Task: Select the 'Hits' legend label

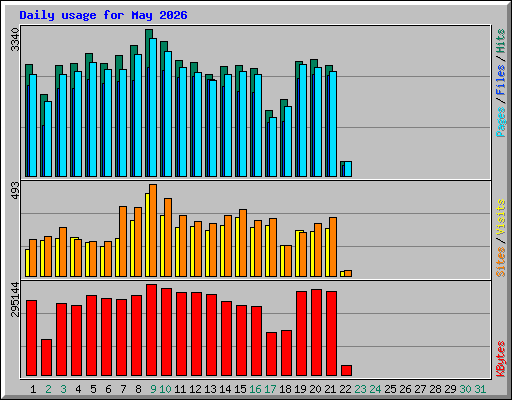Action: click(x=501, y=41)
